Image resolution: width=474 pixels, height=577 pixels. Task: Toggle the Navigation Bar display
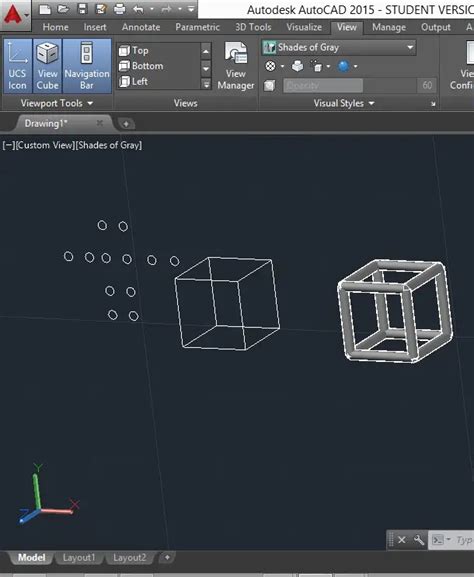87,66
